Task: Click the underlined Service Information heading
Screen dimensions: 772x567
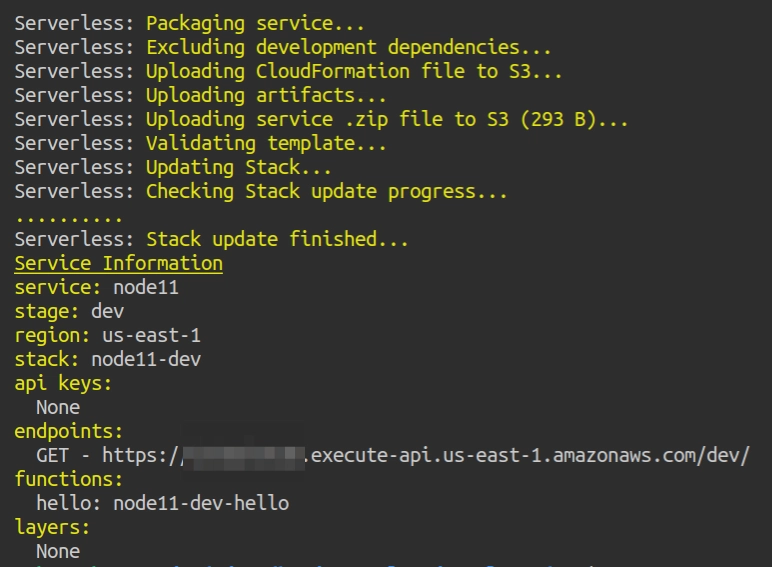Action: click(x=118, y=263)
